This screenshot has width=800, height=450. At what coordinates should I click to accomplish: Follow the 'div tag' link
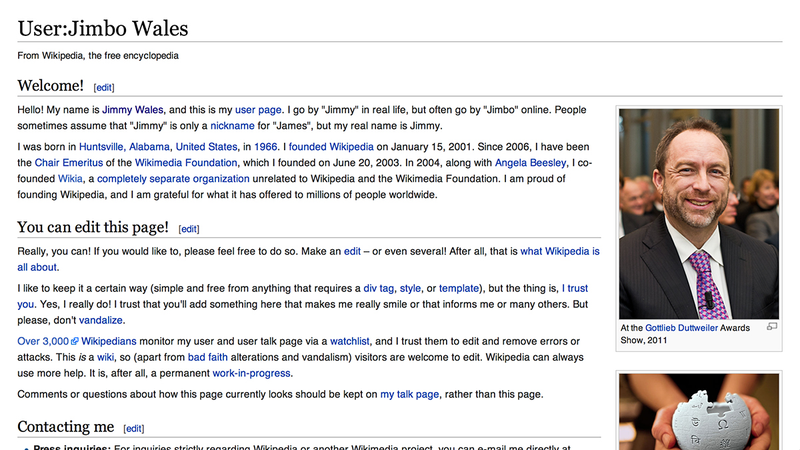(379, 288)
